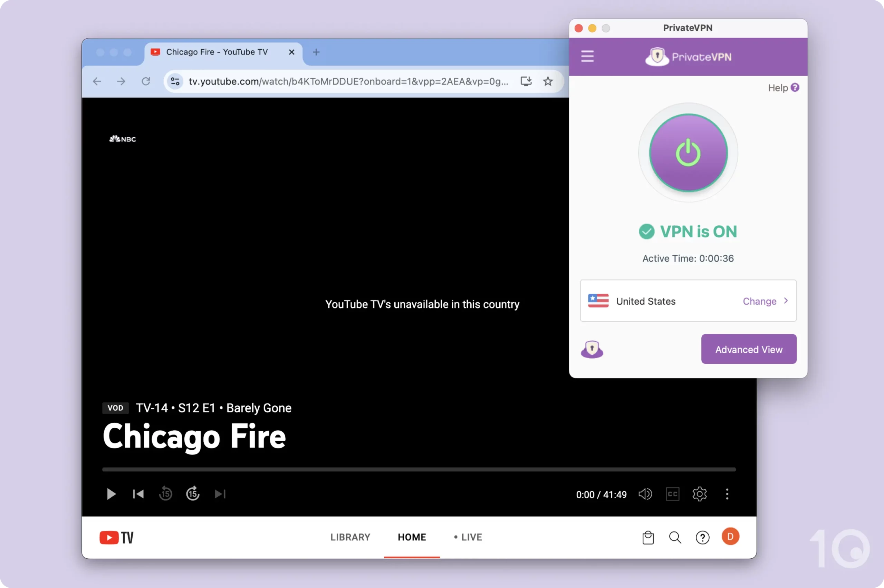Switch to the LIBRARY tab
The height and width of the screenshot is (588, 884).
350,537
